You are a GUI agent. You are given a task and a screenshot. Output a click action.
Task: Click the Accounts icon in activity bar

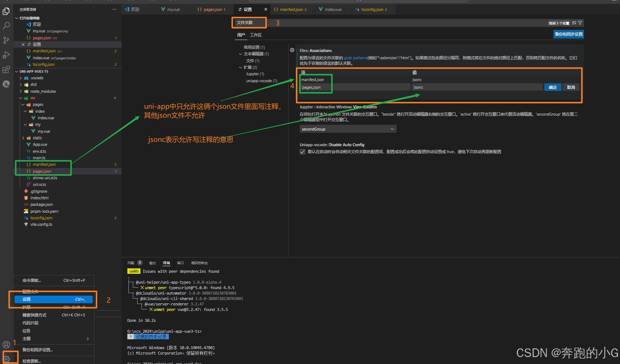(x=6, y=345)
